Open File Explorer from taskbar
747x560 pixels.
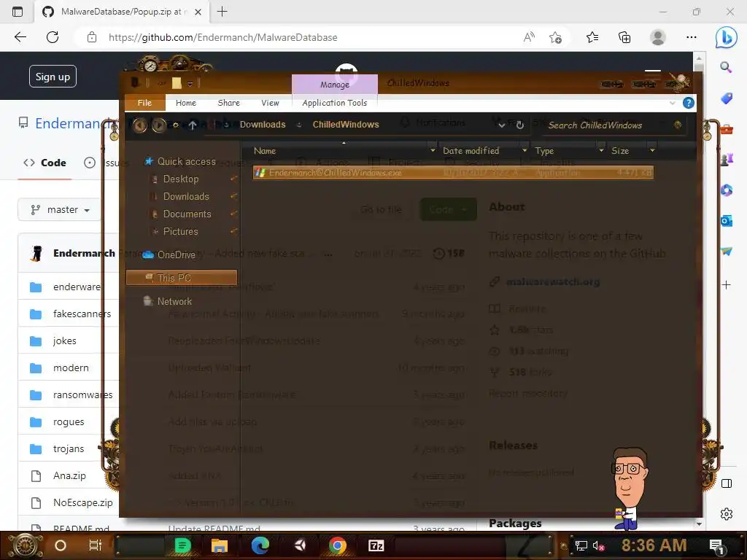pyautogui.click(x=220, y=545)
